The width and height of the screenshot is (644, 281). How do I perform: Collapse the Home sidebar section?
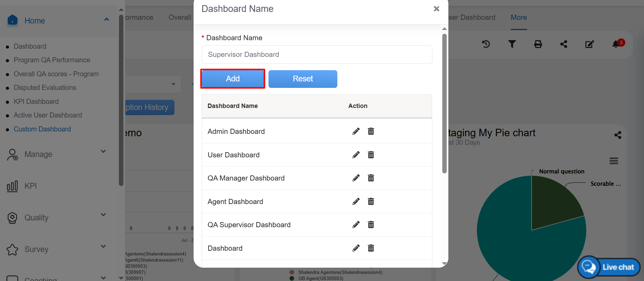[106, 20]
